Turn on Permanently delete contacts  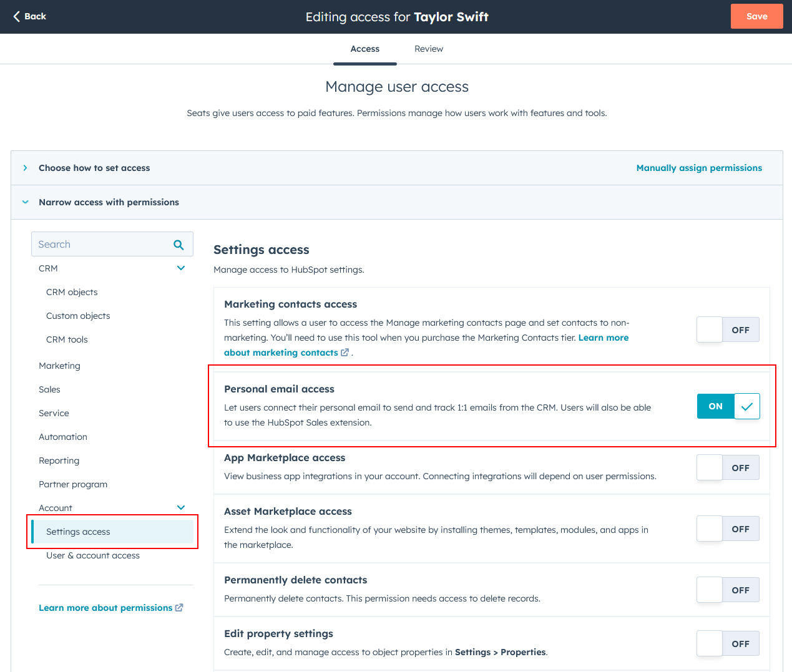pos(728,590)
